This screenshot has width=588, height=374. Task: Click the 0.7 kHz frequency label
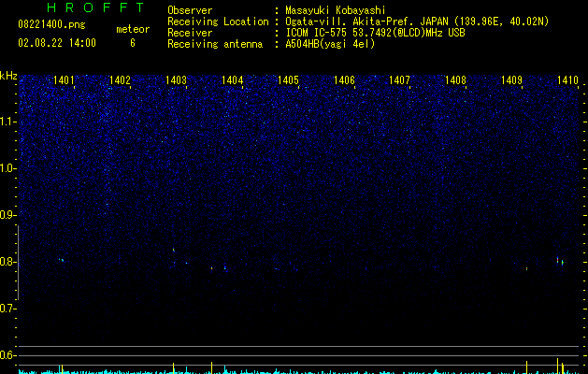coord(8,309)
